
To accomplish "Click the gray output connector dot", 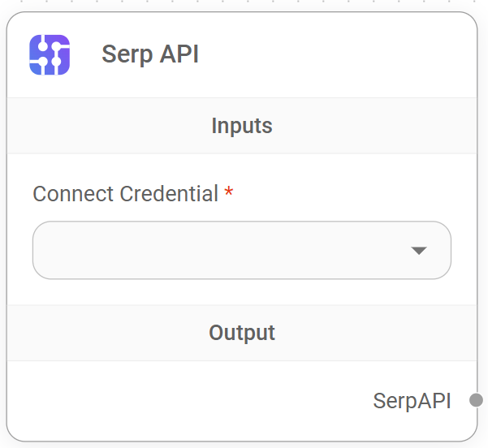I will (x=477, y=400).
